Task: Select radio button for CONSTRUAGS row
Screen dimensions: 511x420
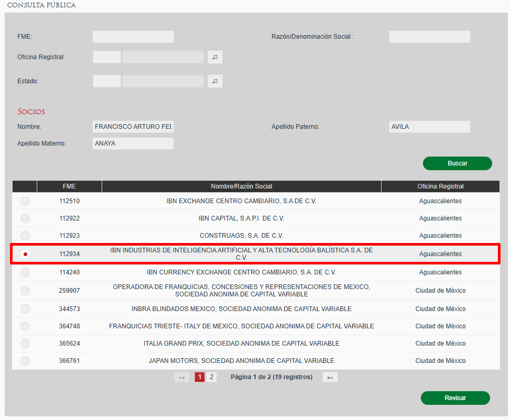Action: (x=25, y=236)
